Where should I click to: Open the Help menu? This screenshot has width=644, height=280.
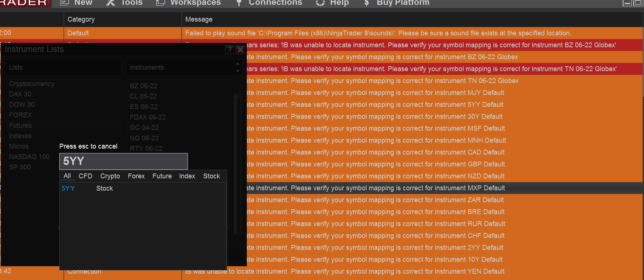[339, 3]
